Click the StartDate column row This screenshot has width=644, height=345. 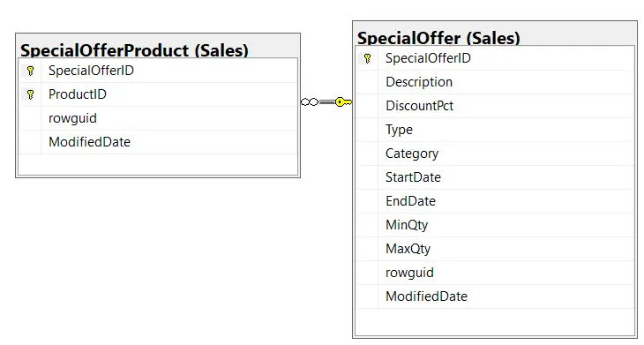click(495, 177)
